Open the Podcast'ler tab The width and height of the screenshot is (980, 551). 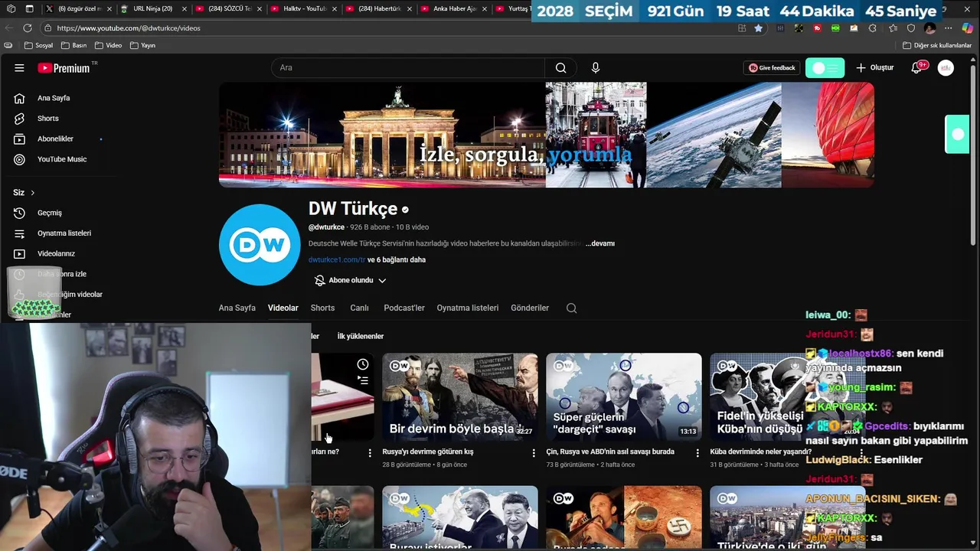tap(404, 308)
